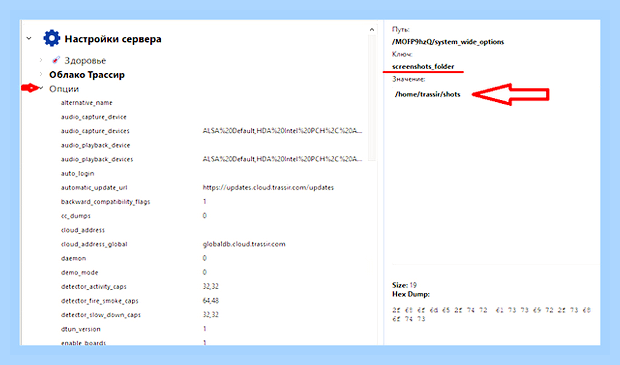Select the daemon option

(73, 258)
